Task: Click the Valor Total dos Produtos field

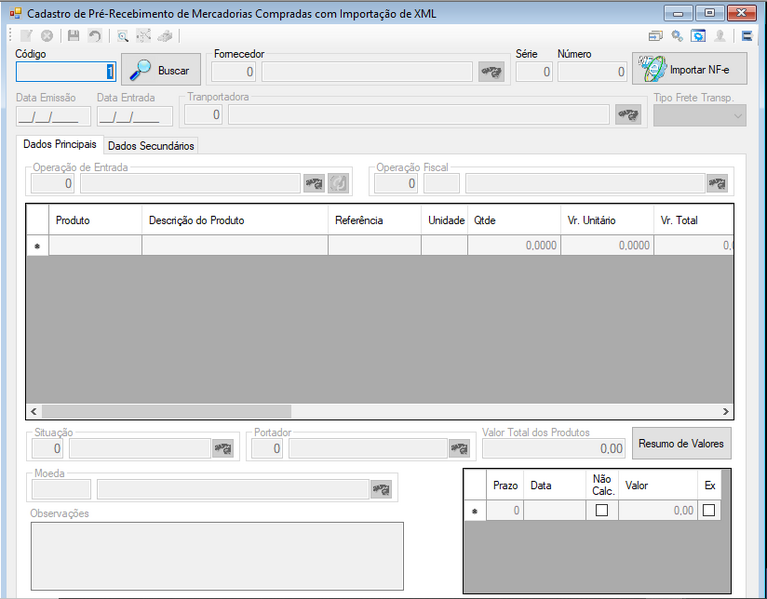Action: click(554, 448)
